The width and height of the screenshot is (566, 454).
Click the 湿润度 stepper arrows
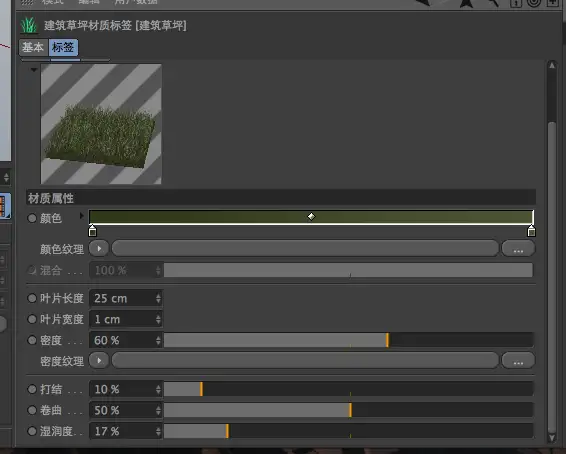(158, 431)
